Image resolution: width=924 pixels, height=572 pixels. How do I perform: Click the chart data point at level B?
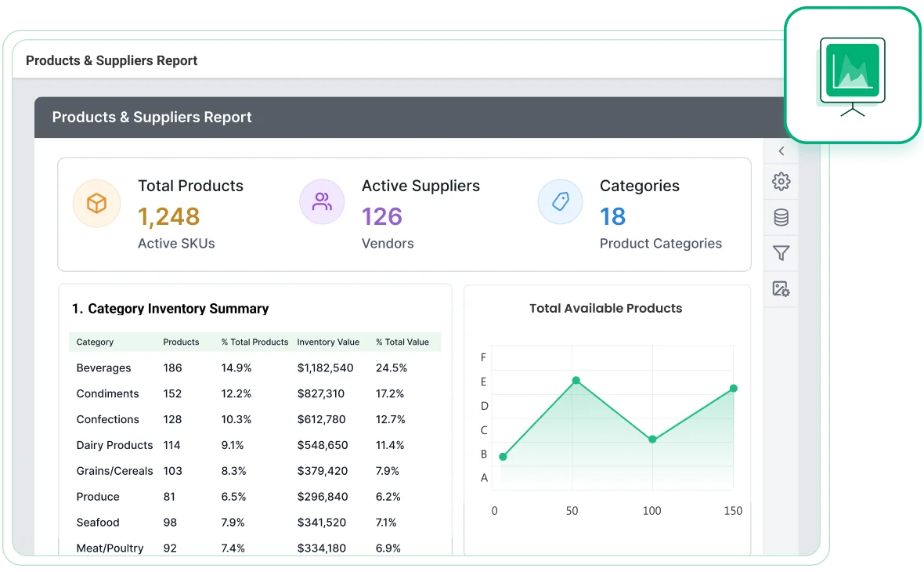pos(503,456)
